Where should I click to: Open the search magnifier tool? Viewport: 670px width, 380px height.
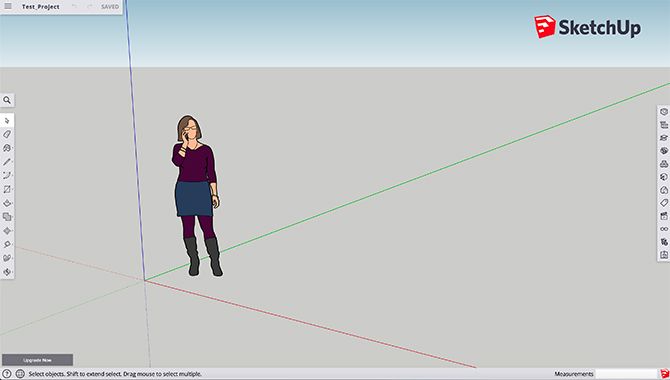point(7,100)
